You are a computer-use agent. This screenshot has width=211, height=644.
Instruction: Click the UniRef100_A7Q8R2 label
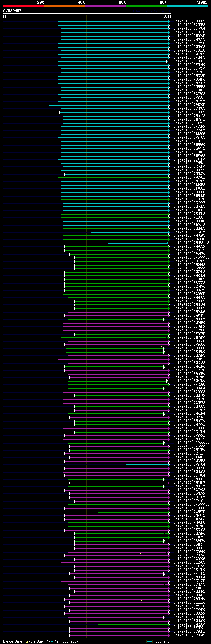tap(189, 479)
